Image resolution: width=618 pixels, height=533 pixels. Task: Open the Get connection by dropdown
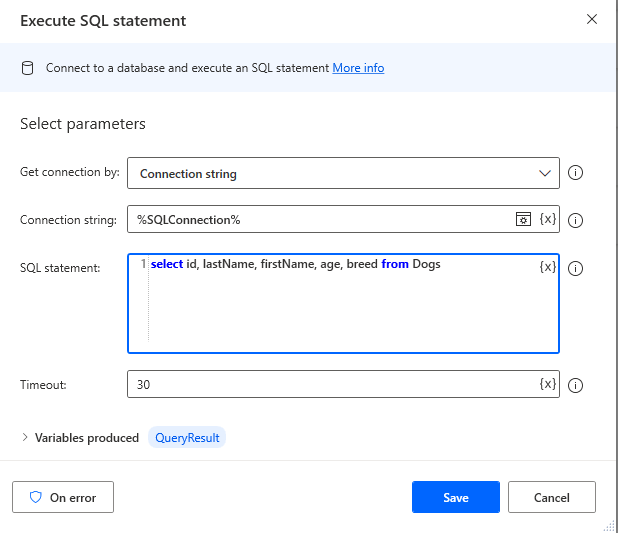point(343,173)
